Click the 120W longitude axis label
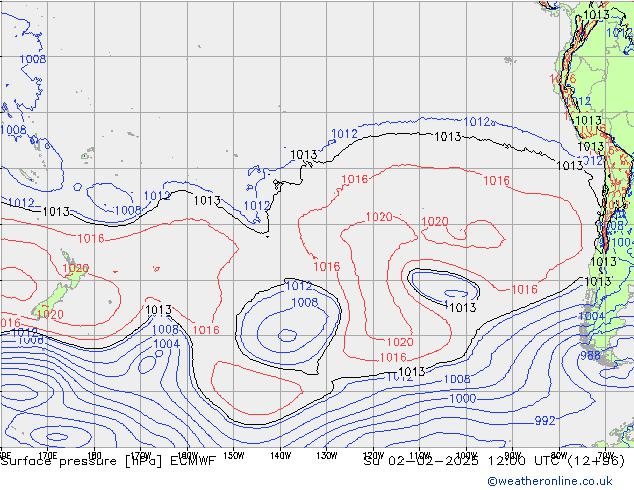The height and width of the screenshot is (490, 634). (373, 455)
